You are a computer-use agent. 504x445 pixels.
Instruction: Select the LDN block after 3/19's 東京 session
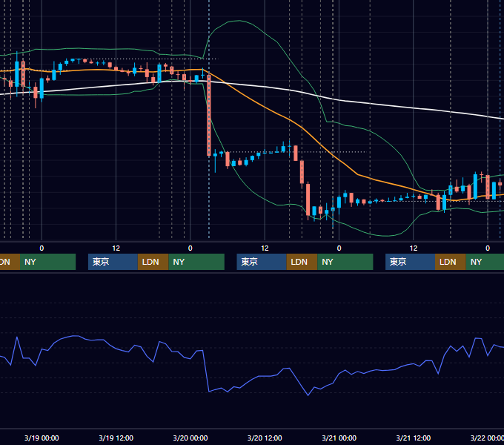pos(153,262)
